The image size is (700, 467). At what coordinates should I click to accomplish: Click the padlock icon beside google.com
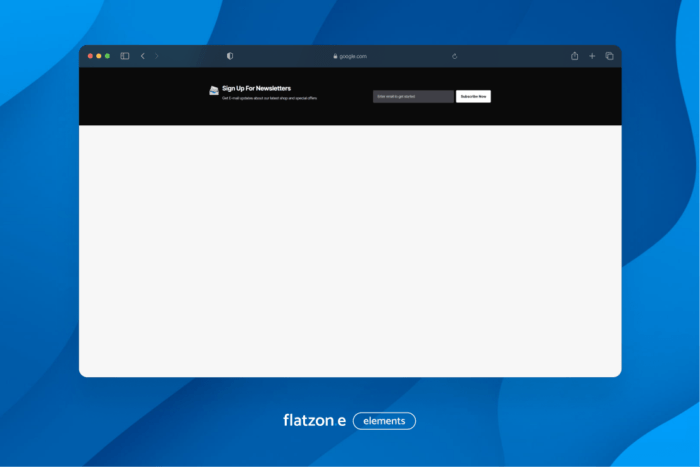click(x=335, y=57)
